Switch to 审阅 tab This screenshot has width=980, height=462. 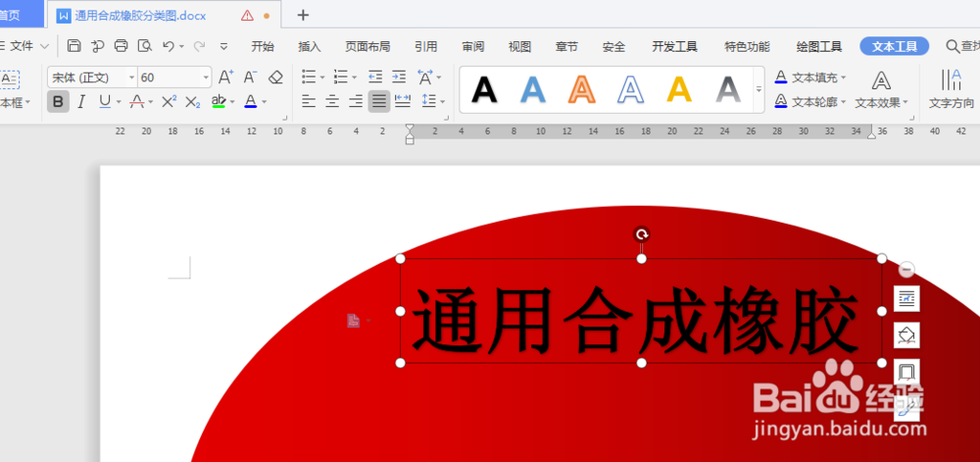473,46
